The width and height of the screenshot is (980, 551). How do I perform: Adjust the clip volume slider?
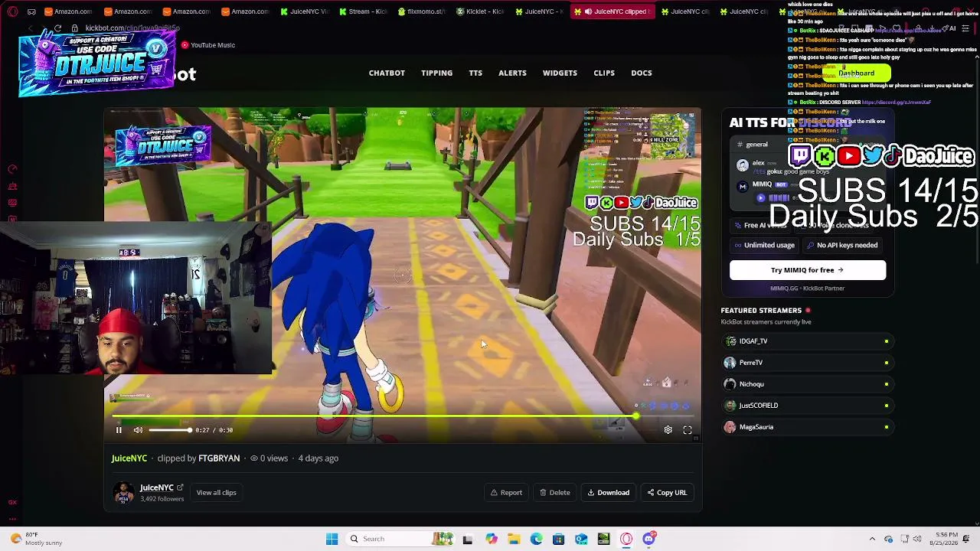(x=169, y=430)
